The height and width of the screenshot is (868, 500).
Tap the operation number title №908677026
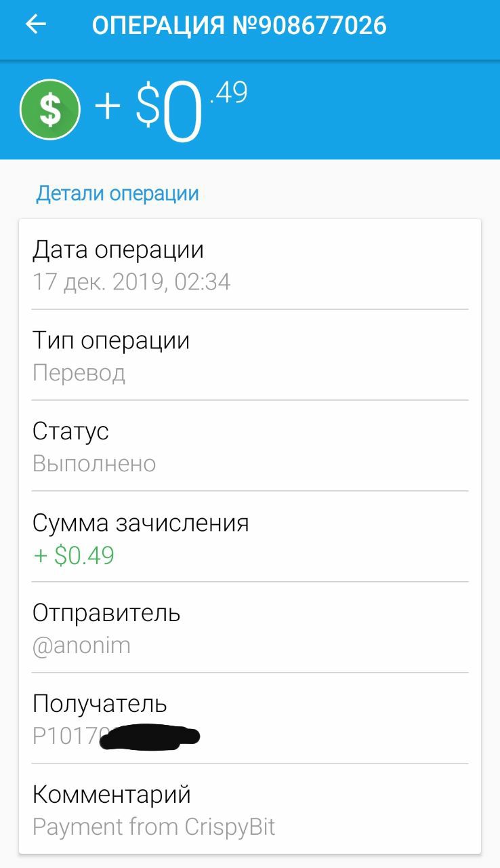[x=239, y=26]
